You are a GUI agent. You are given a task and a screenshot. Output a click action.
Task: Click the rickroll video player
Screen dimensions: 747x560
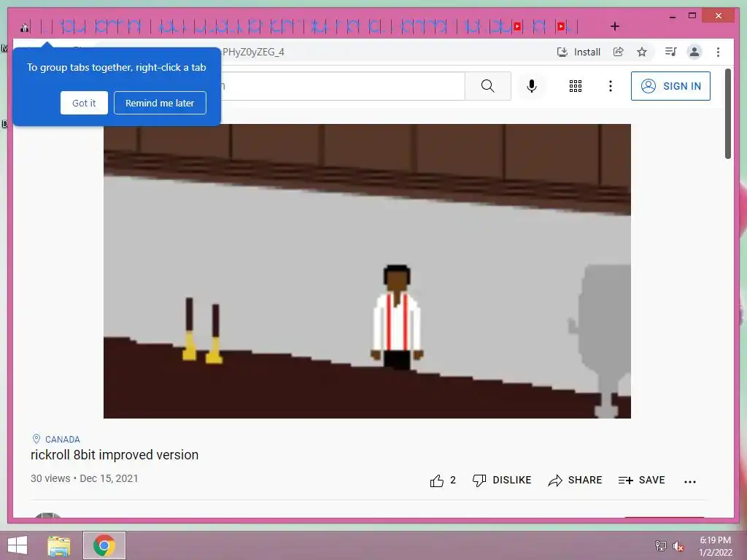367,271
